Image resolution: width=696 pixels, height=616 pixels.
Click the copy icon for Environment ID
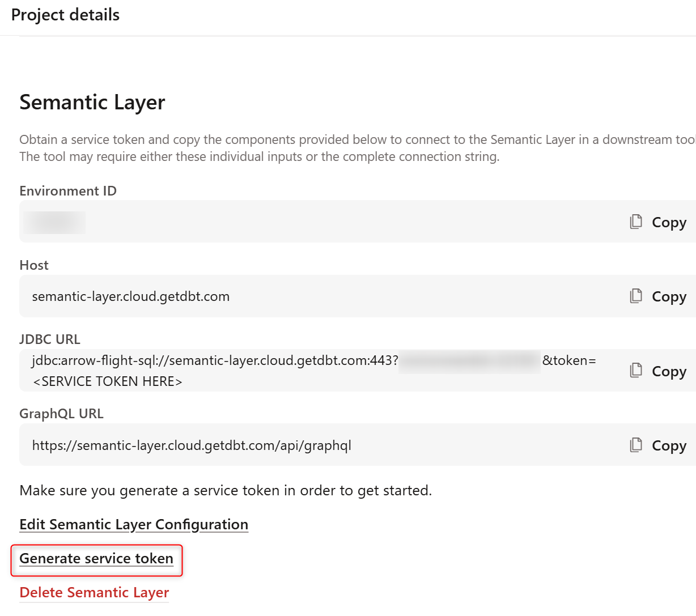click(x=636, y=222)
